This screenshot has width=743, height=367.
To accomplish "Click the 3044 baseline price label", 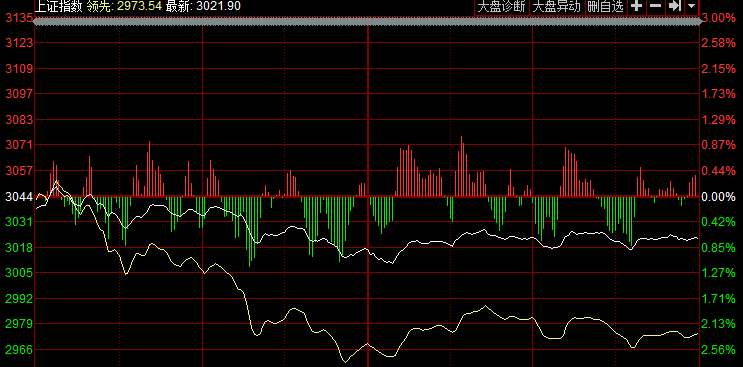I will pos(19,197).
